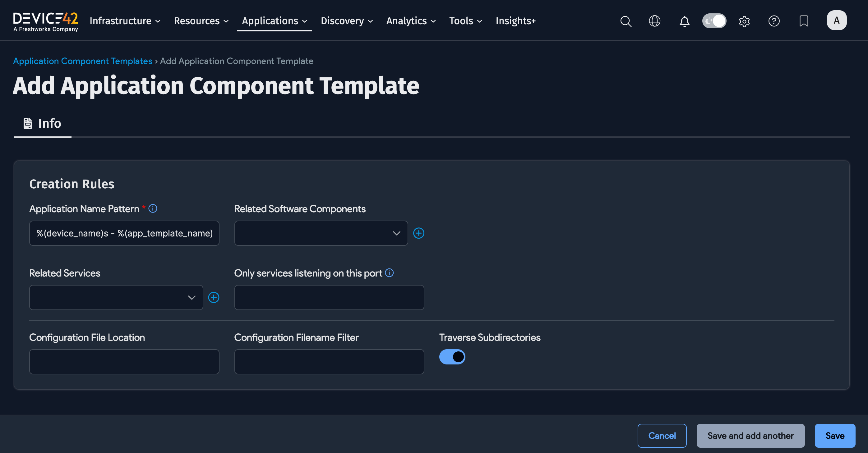Open the settings gear icon

click(x=744, y=21)
